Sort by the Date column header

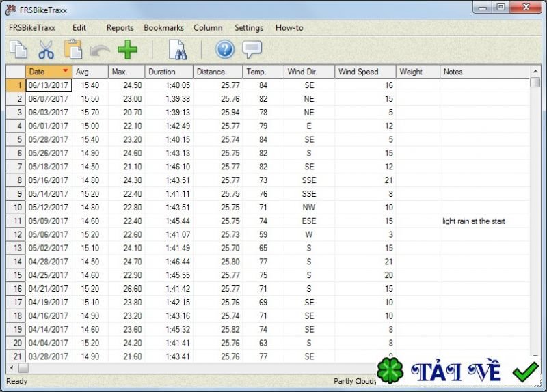pyautogui.click(x=49, y=72)
